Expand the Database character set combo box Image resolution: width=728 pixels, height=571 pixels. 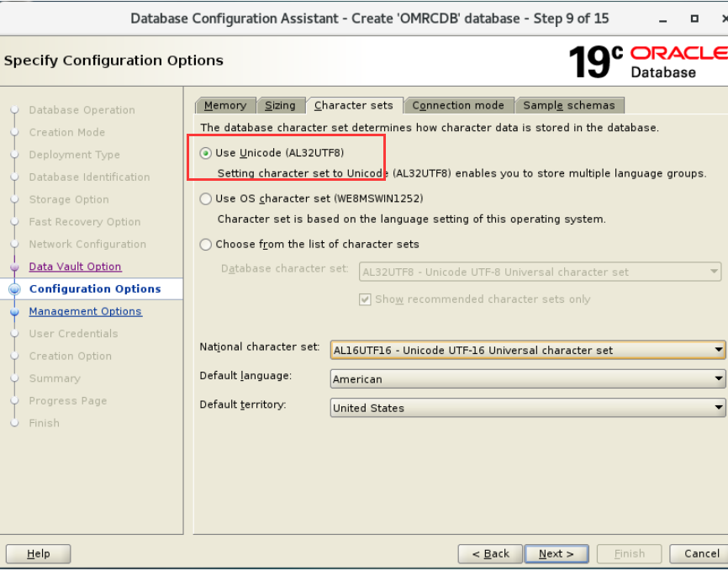coord(711,272)
